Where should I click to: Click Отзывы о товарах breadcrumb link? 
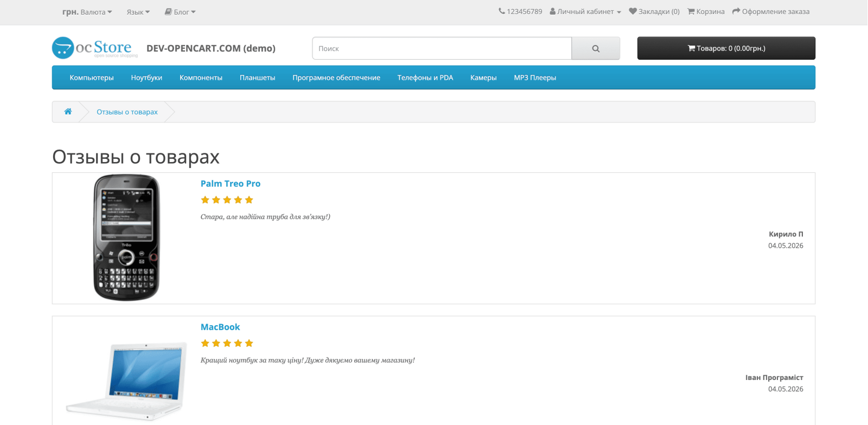[127, 112]
